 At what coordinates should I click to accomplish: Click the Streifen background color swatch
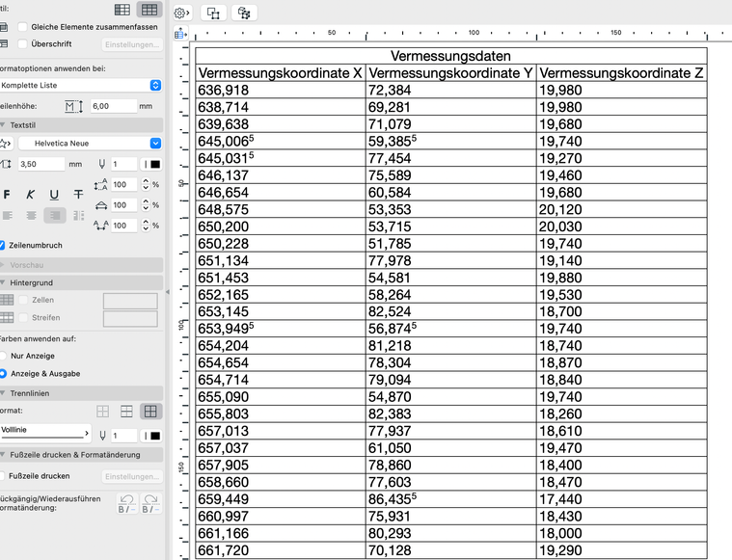tap(130, 319)
